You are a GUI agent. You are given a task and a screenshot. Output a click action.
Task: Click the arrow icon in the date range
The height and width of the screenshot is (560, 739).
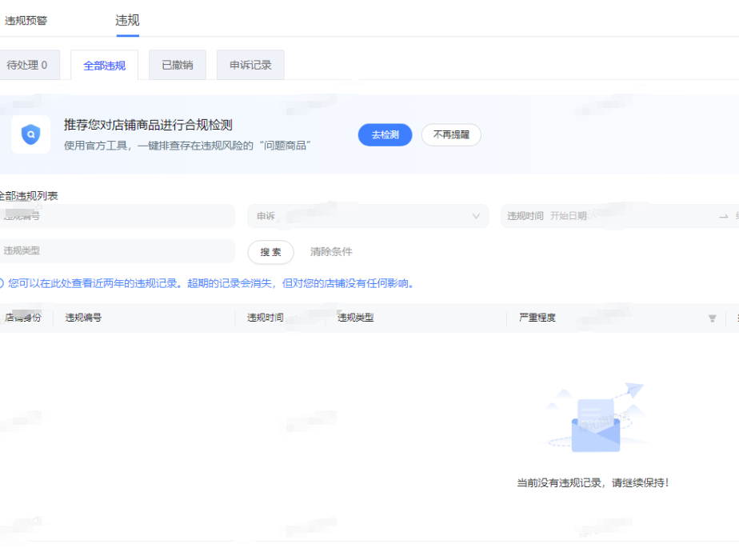[723, 216]
